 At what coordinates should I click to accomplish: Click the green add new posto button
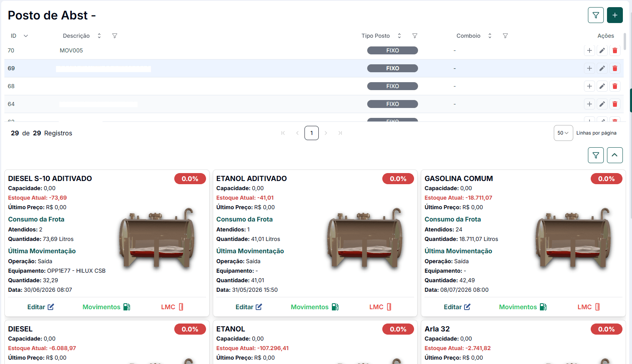coord(615,15)
